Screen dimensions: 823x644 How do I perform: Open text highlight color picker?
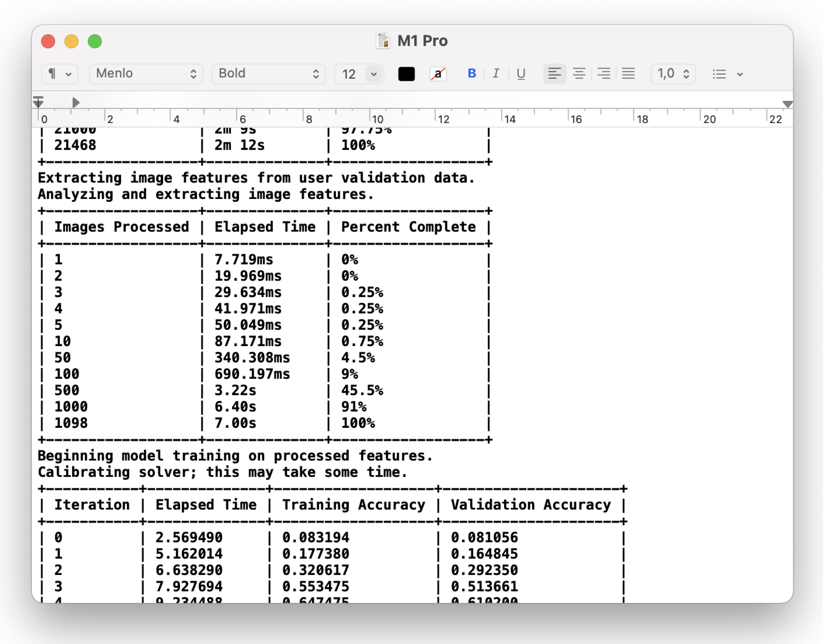[438, 73]
